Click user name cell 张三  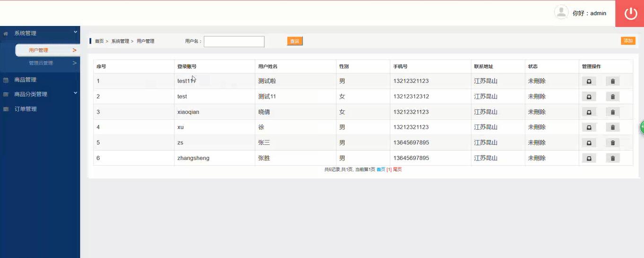[x=264, y=143]
